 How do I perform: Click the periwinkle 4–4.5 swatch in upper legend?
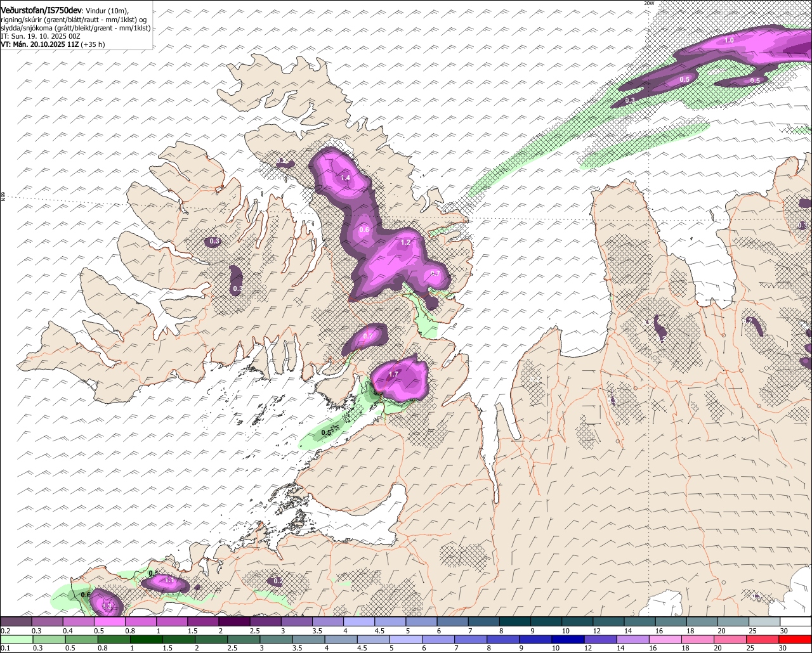[x=359, y=621]
